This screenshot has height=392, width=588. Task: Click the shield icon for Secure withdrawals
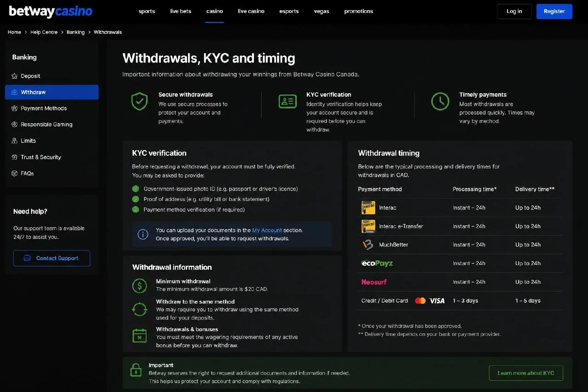pos(139,102)
